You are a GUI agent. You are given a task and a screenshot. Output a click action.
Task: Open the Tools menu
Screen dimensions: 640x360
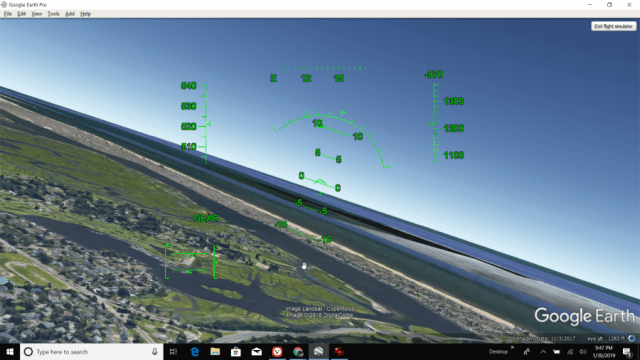point(53,14)
